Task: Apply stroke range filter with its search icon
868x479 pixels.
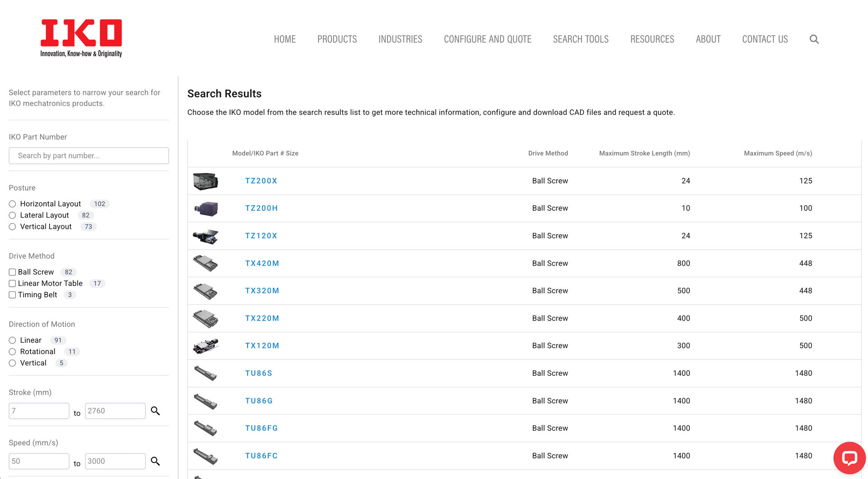Action: click(156, 411)
